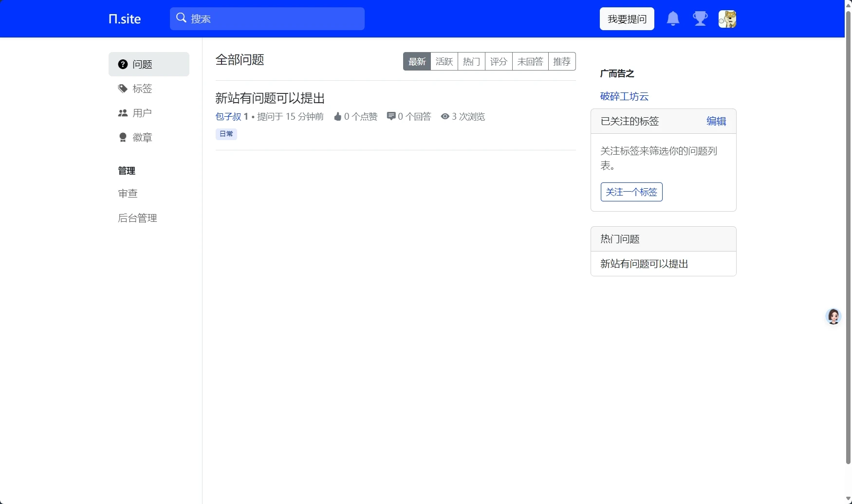Switch to the 活跃 sort tab
This screenshot has height=504, width=852.
[x=444, y=62]
